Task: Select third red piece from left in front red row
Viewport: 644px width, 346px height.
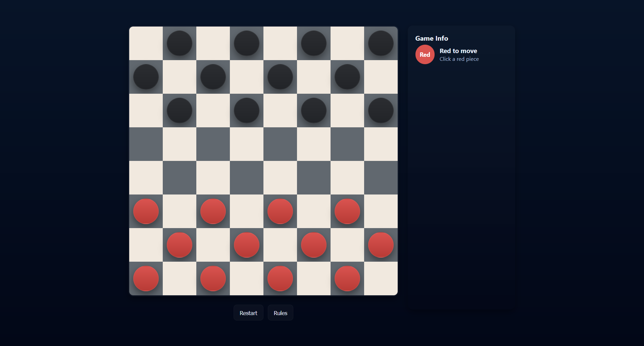Action: click(x=280, y=211)
